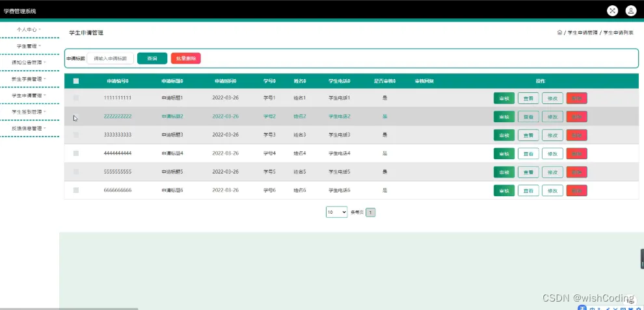The height and width of the screenshot is (310, 644).
Task: Sort by 申请标题 column arrows
Action: [182, 81]
